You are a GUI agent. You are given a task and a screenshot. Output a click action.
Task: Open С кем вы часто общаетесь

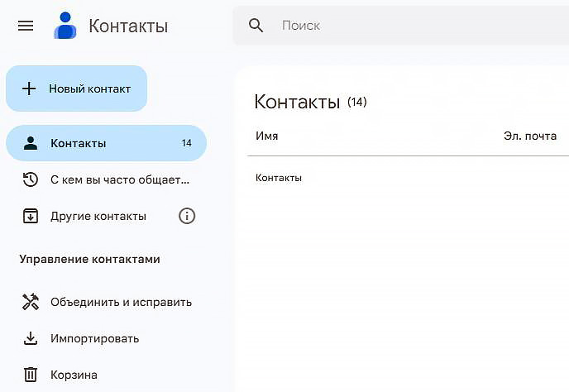click(x=107, y=179)
